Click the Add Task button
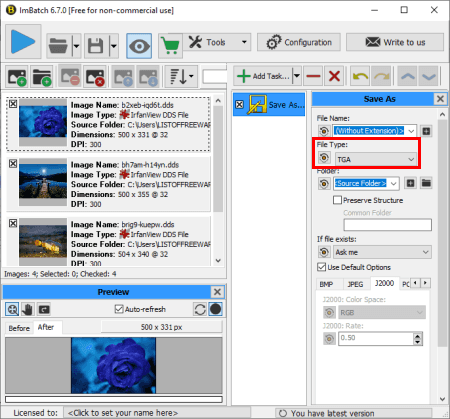Image resolution: width=450 pixels, height=419 pixels. click(263, 76)
